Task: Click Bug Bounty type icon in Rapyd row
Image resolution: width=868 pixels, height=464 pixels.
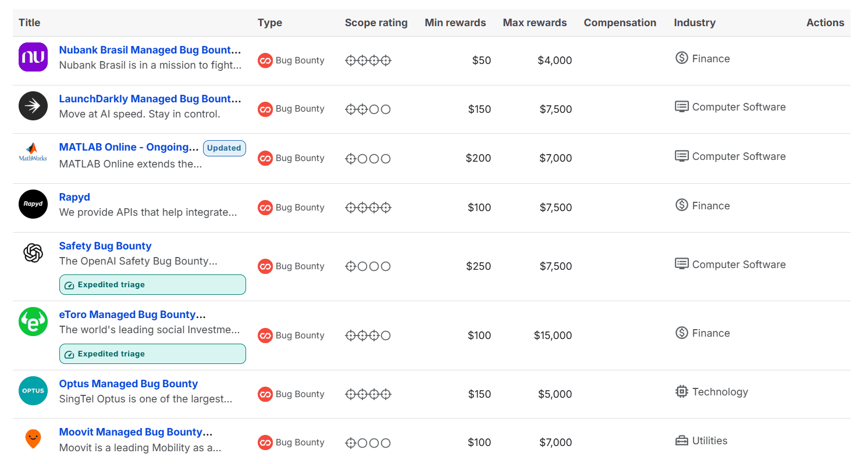Action: (x=265, y=207)
